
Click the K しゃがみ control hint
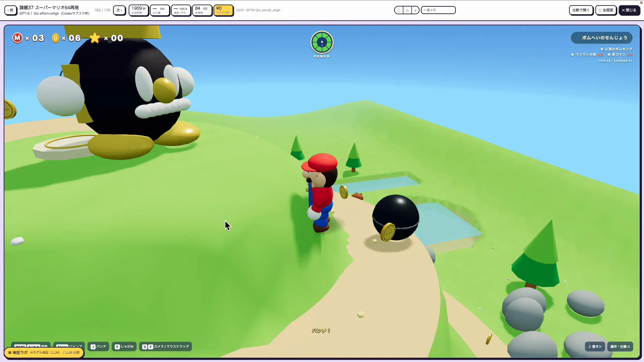(124, 347)
